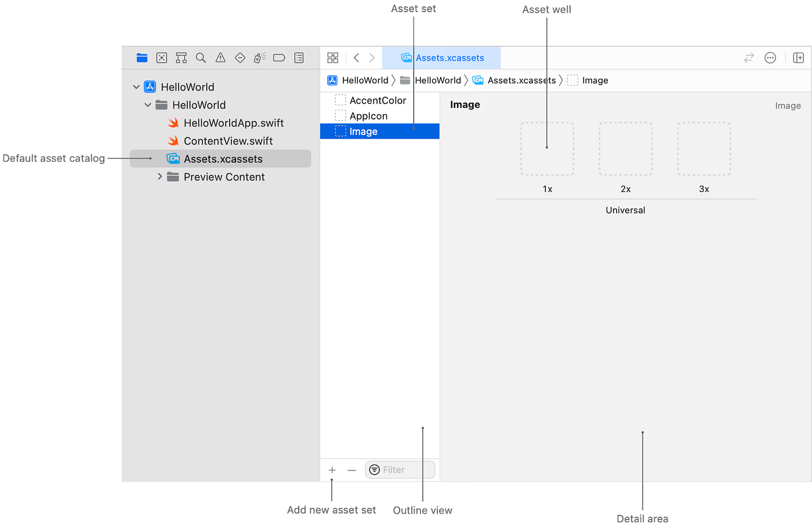Select the Assets.xcassets editor tab
Viewport: 812px width, 527px height.
(x=442, y=58)
